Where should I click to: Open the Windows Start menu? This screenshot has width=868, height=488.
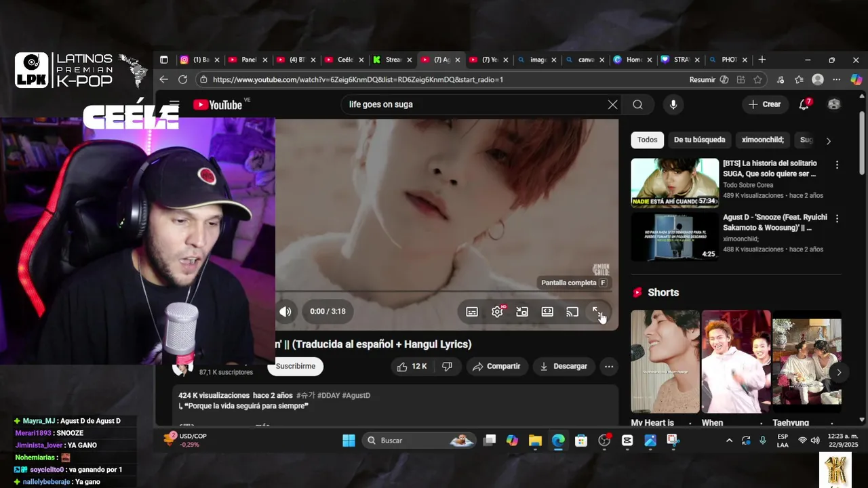(x=349, y=441)
